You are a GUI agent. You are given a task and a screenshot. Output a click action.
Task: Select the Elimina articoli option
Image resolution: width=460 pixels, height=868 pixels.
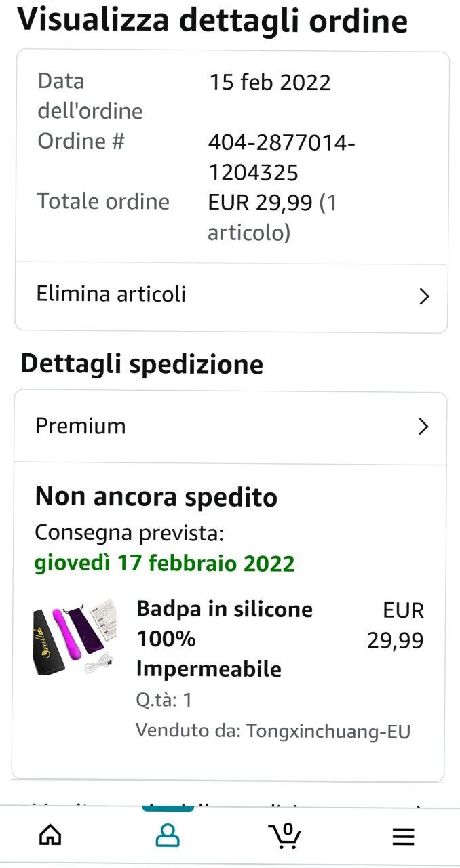111,294
